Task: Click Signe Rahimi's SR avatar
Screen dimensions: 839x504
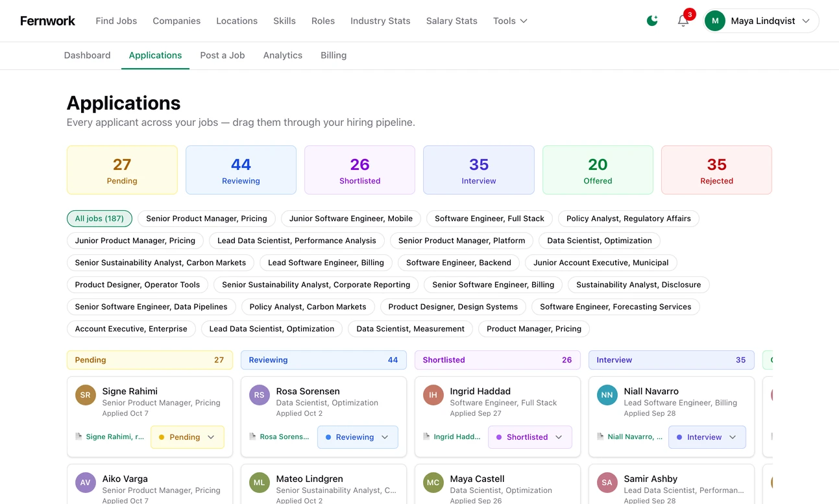Action: (x=86, y=395)
